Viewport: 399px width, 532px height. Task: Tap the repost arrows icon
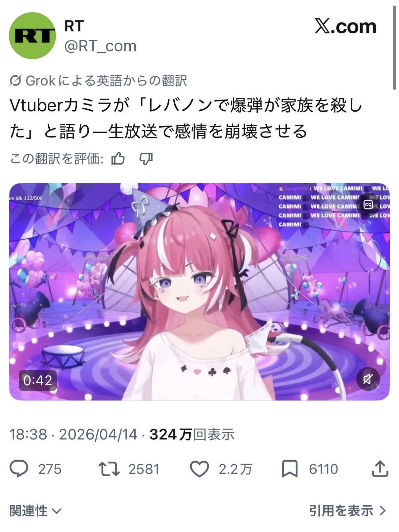click(x=109, y=469)
